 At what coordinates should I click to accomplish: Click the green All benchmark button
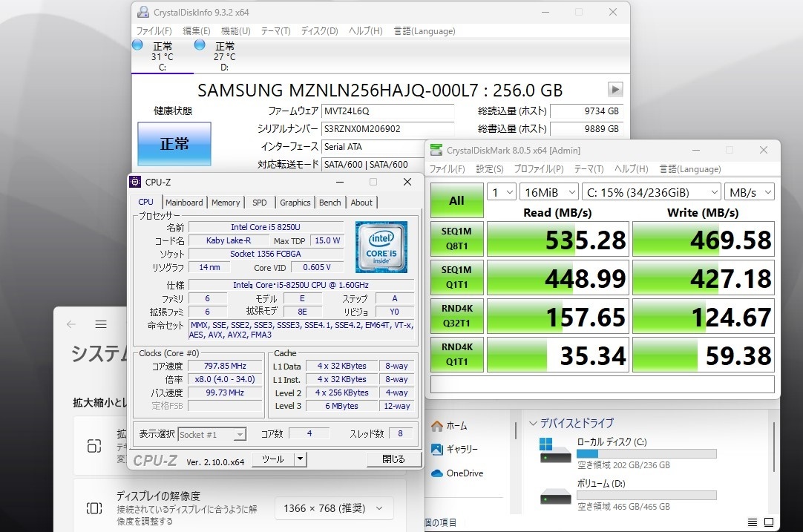click(x=457, y=200)
